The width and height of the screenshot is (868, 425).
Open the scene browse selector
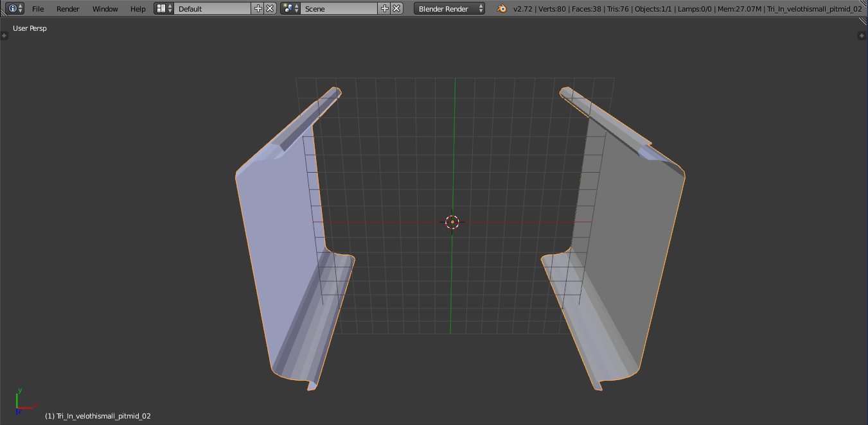[290, 8]
